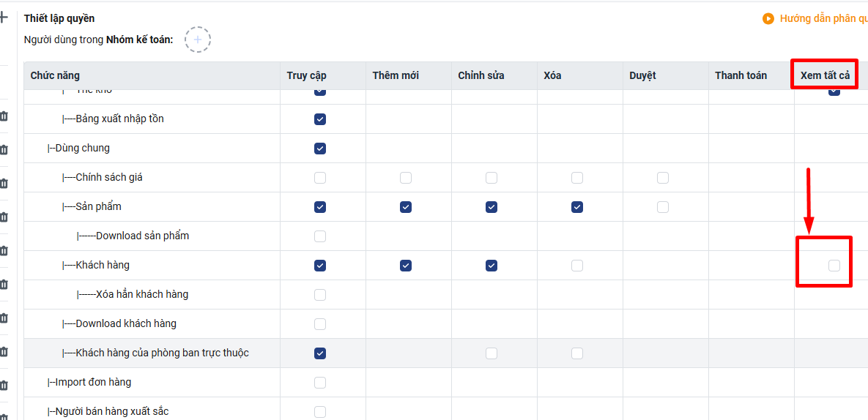The height and width of the screenshot is (420, 868).
Task: Click the plus icon at top-left edge
Action: (3, 17)
